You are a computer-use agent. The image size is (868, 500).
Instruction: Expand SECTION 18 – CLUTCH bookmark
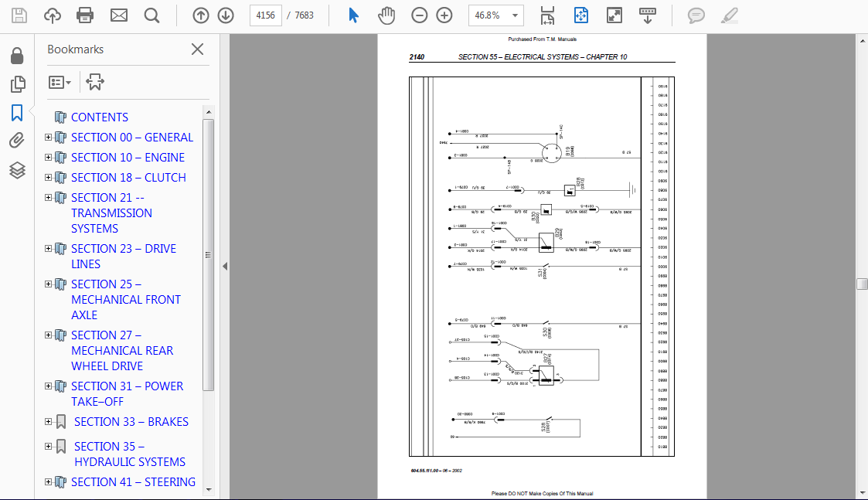click(48, 177)
